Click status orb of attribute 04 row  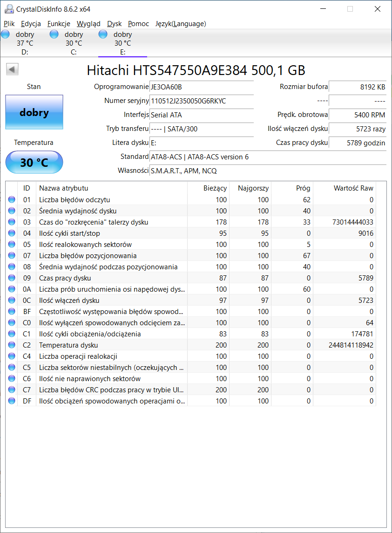(12, 233)
